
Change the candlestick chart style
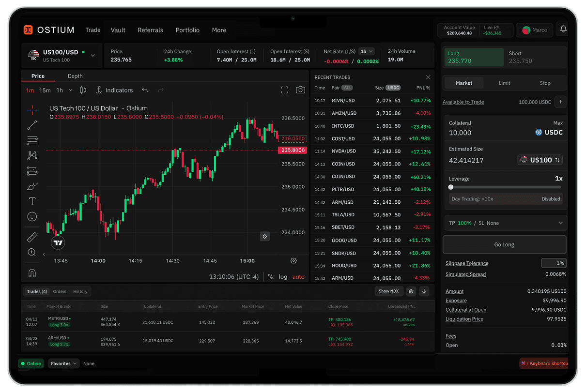coord(83,90)
